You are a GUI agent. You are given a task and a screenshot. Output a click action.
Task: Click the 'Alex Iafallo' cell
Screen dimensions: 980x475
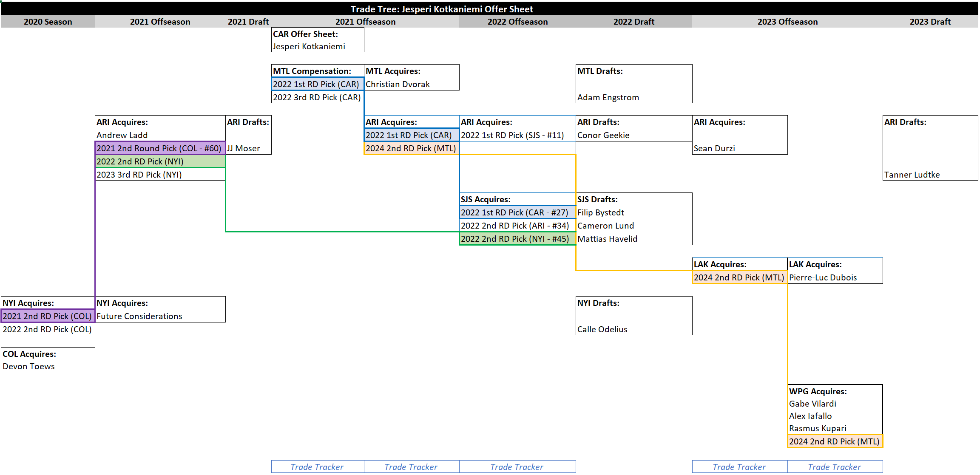click(x=835, y=416)
